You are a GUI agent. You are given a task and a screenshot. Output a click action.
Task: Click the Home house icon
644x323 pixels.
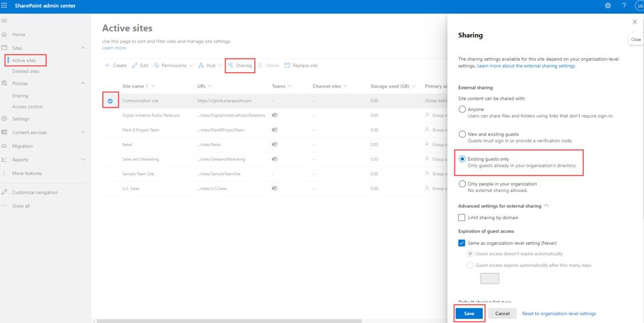pos(4,35)
